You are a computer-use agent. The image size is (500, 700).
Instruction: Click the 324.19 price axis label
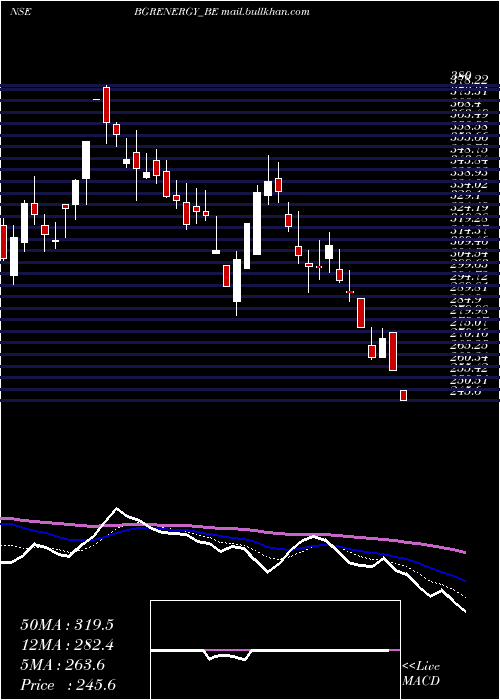click(468, 207)
